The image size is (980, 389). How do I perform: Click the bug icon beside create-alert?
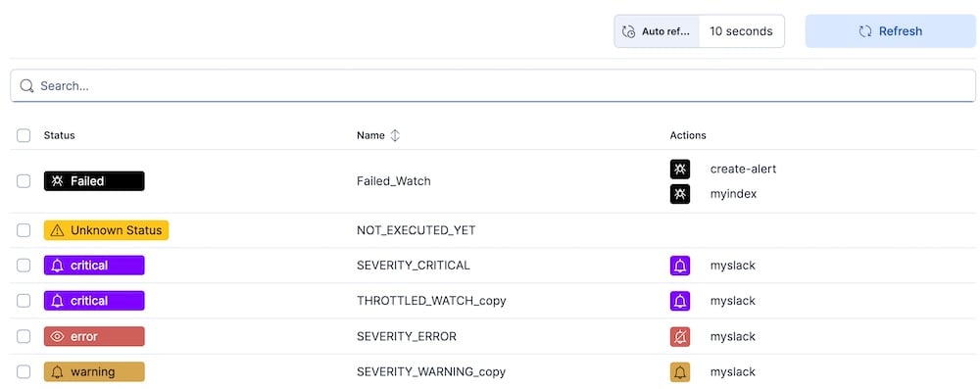point(680,169)
